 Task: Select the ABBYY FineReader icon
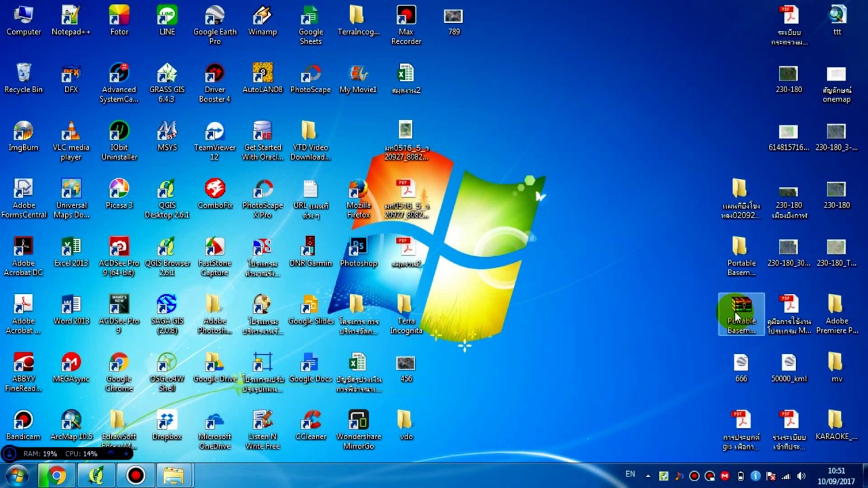click(24, 372)
